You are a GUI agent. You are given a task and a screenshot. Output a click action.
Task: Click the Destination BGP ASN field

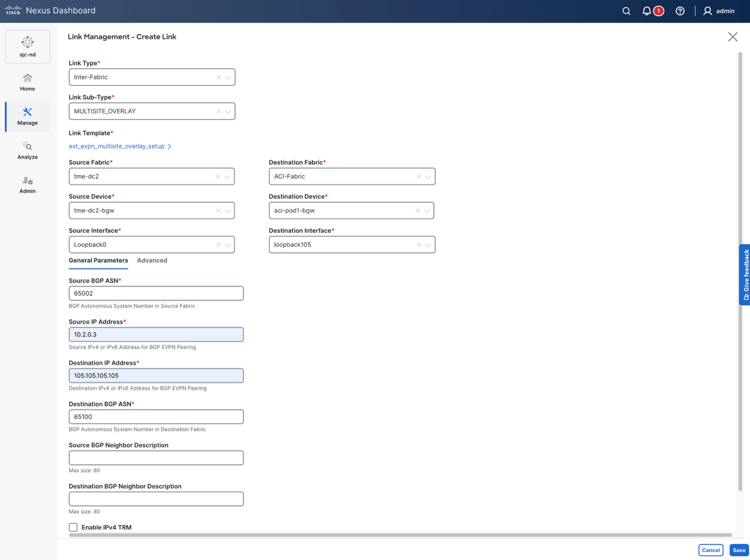click(x=156, y=417)
